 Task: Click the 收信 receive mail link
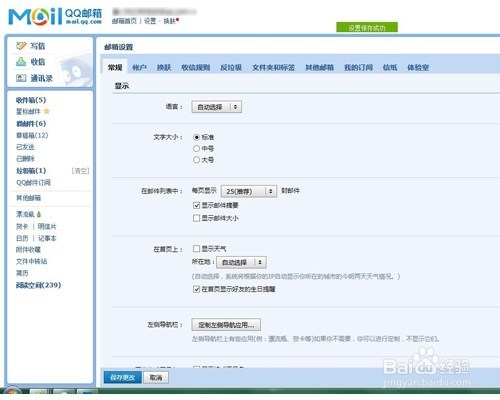38,62
